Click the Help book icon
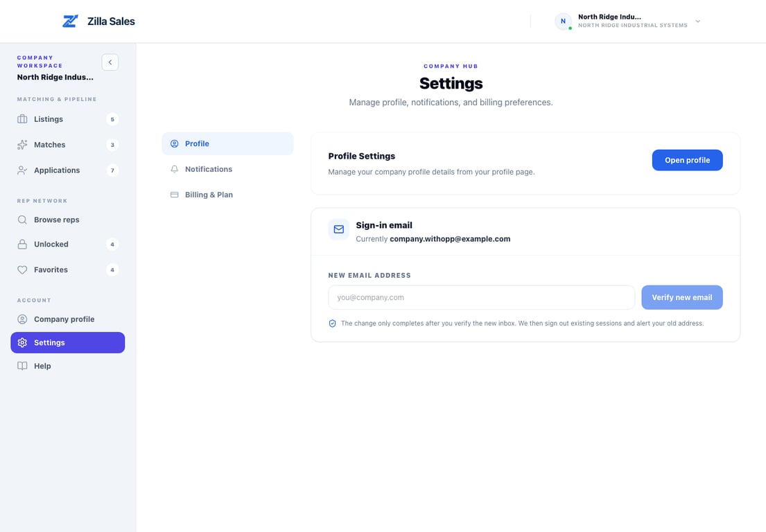Viewport: 766px width, 532px height. [x=22, y=366]
